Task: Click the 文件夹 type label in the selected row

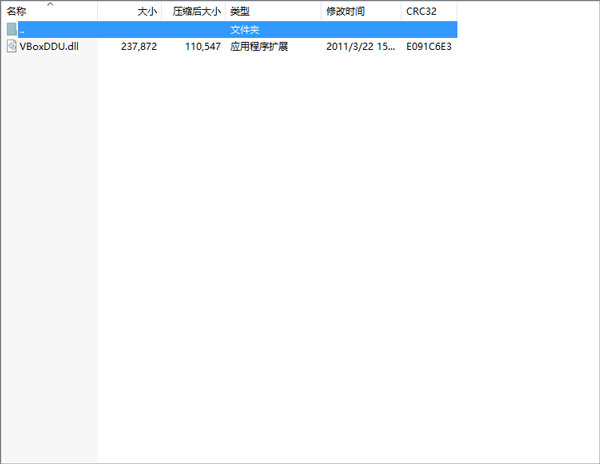Action: (x=245, y=30)
